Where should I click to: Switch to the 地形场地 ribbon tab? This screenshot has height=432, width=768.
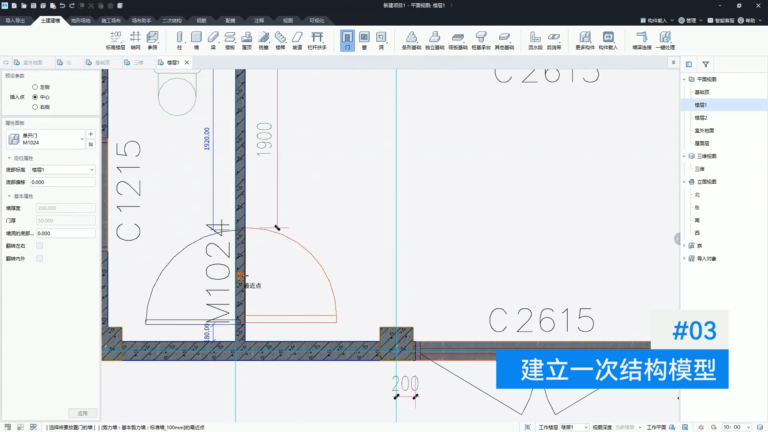point(81,21)
